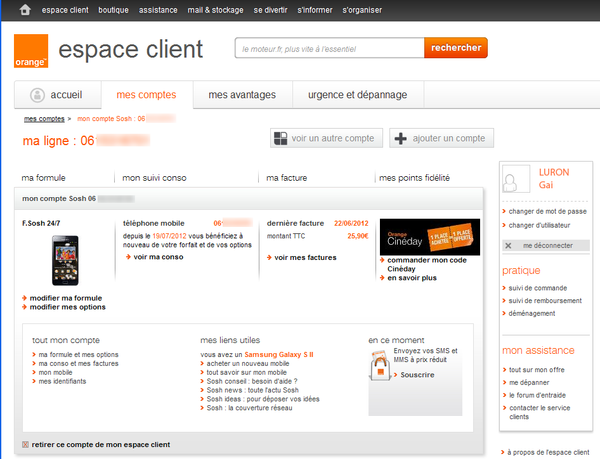Open s'informer menu item

pyautogui.click(x=315, y=10)
